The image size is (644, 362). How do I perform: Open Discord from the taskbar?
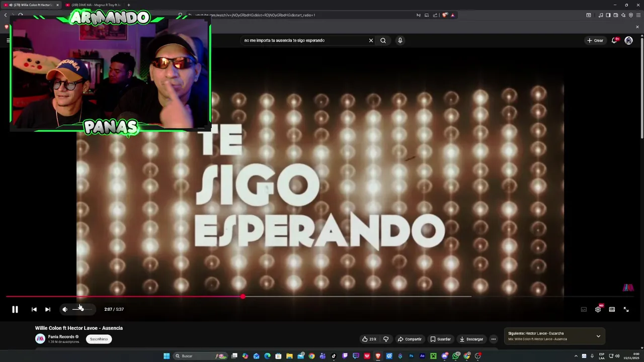pyautogui.click(x=445, y=356)
